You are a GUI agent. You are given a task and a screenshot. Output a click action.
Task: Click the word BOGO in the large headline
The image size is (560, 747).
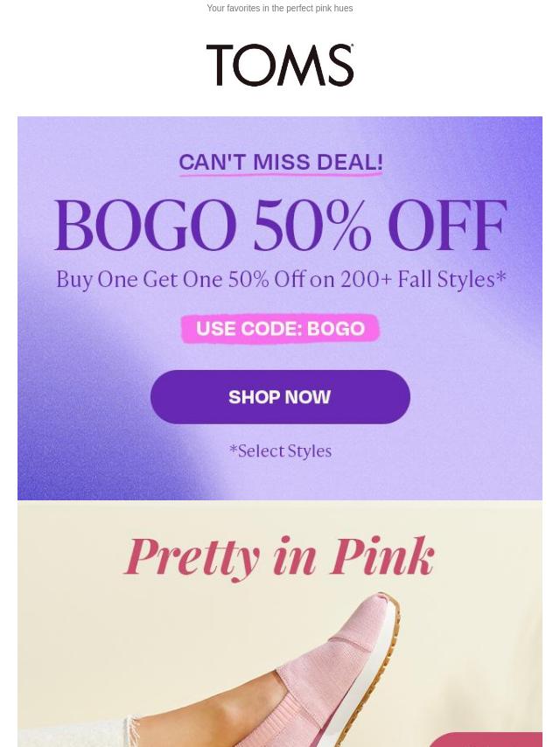145,226
